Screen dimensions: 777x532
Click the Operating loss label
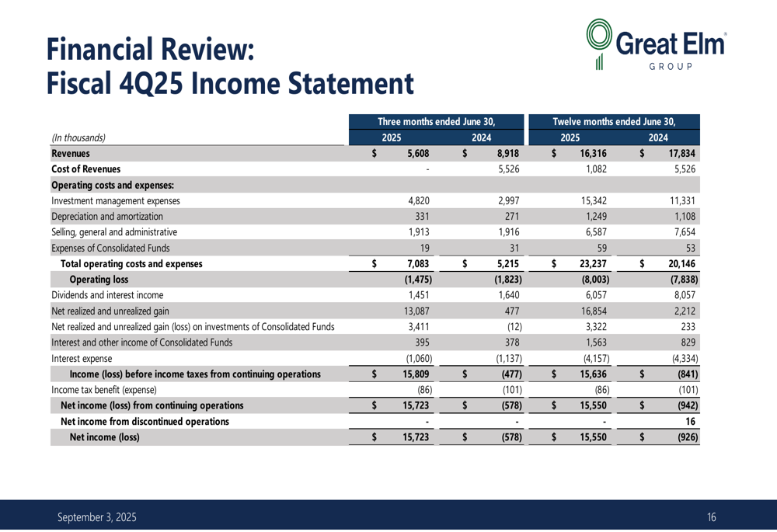coord(99,280)
